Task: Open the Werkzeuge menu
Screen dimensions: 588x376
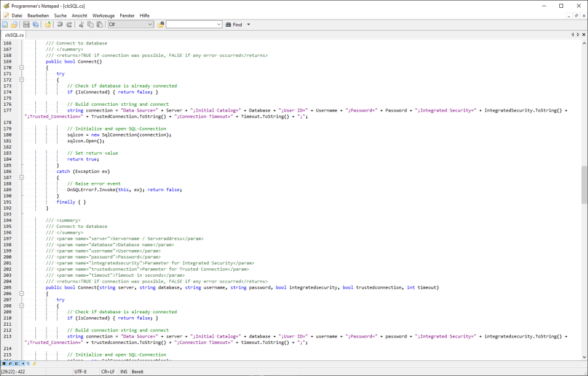Action: 103,15
